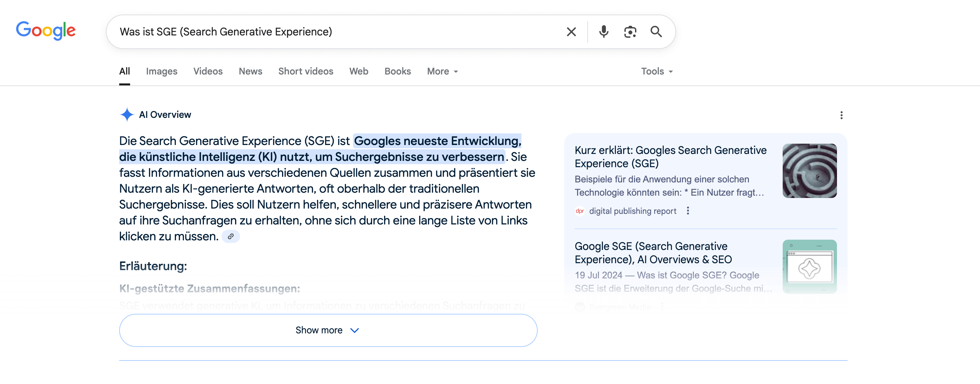Screen dimensions: 980x384
Task: Expand AI Overview with Show more
Action: click(x=328, y=330)
